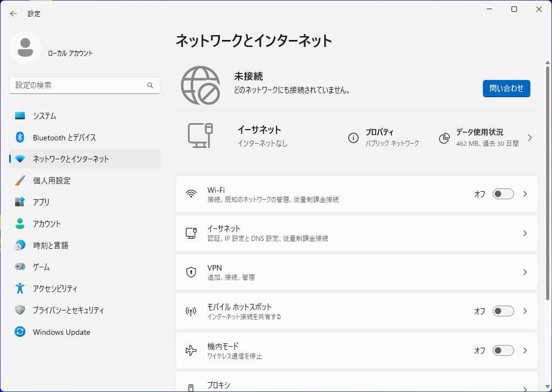Viewport: 552px width, 392px height.
Task: Expand the モバイル ホットスポット chevron
Action: [x=525, y=311]
